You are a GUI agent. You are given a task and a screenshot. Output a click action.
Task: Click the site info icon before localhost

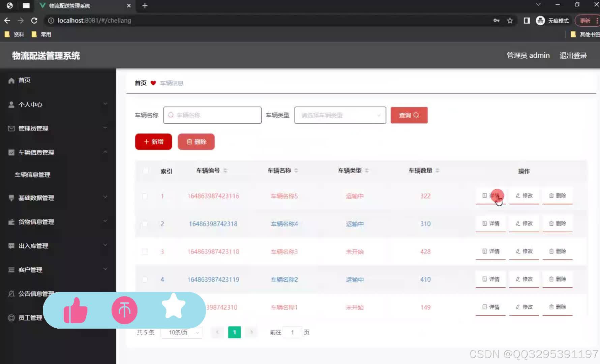51,21
